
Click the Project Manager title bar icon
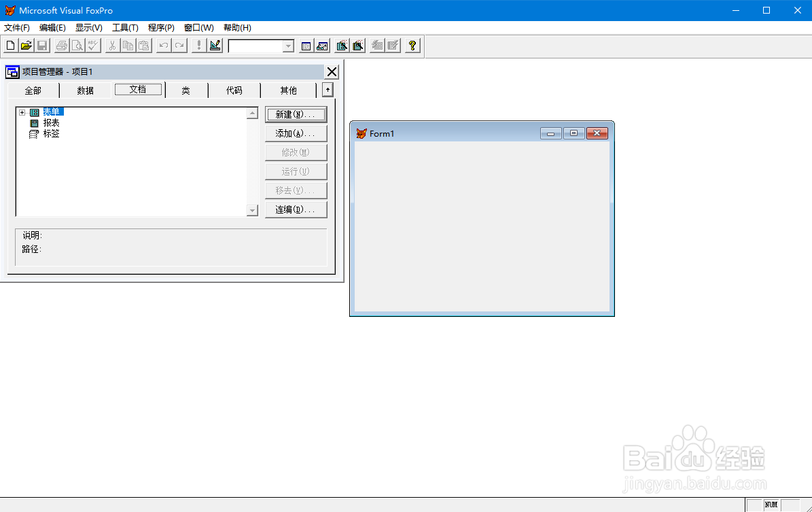tap(12, 72)
